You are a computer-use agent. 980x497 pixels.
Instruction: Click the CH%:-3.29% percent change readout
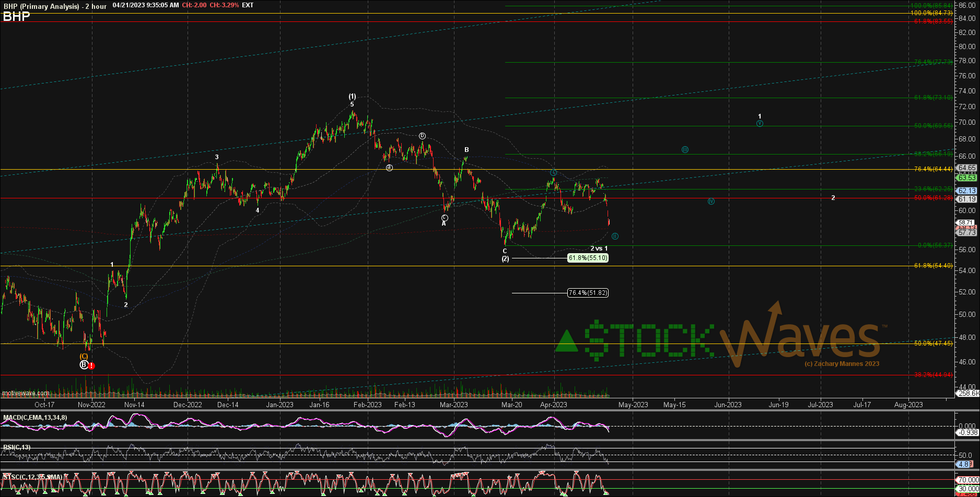pos(225,5)
